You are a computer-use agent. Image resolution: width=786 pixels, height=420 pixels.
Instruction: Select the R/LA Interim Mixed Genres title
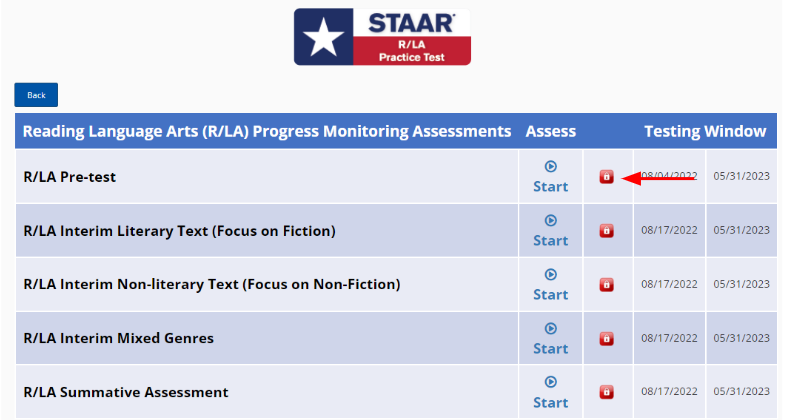click(118, 339)
